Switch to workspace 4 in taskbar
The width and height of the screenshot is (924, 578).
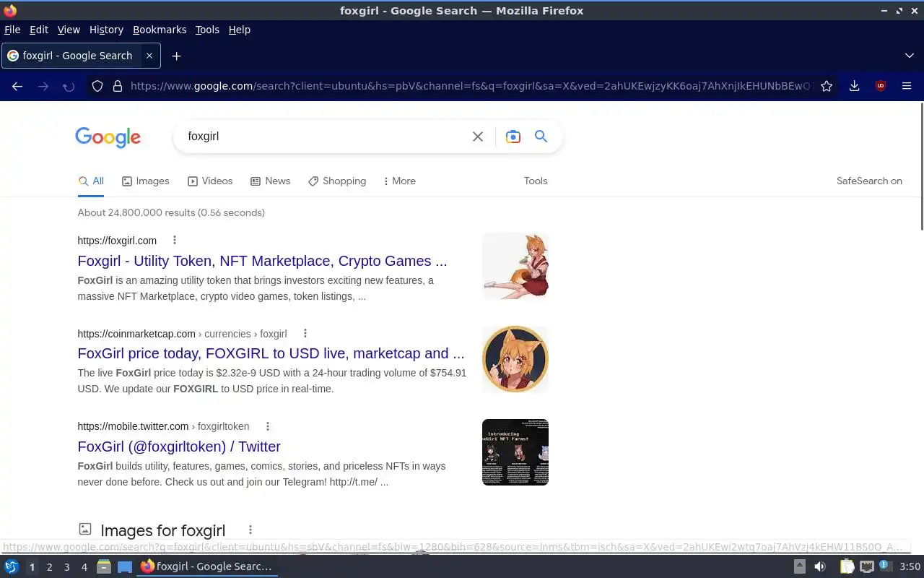coord(84,567)
